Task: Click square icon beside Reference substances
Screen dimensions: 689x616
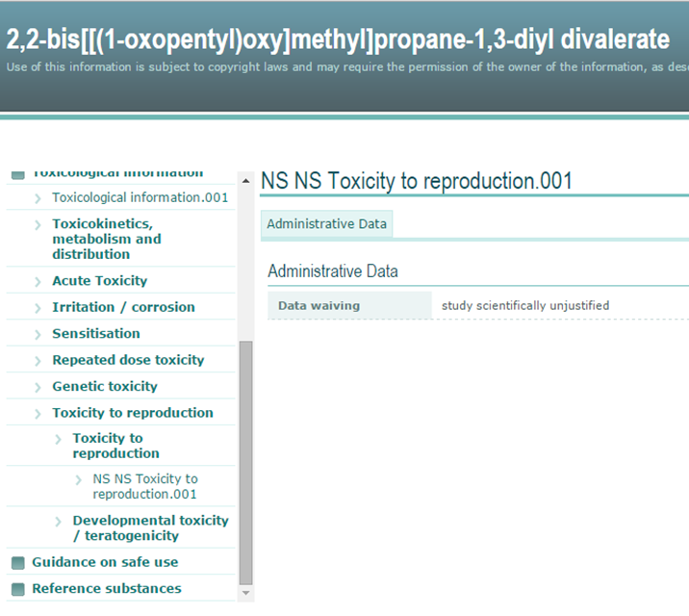Action: [x=17, y=588]
